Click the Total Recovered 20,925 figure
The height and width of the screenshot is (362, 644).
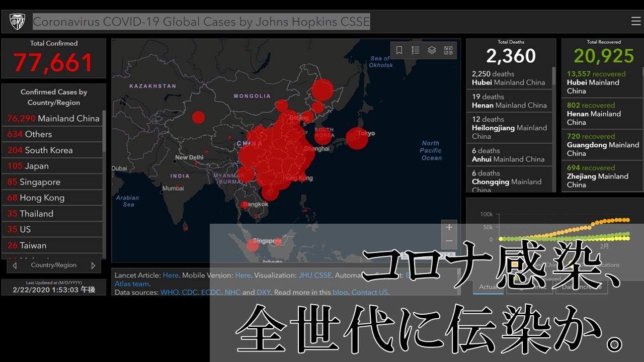coord(604,56)
